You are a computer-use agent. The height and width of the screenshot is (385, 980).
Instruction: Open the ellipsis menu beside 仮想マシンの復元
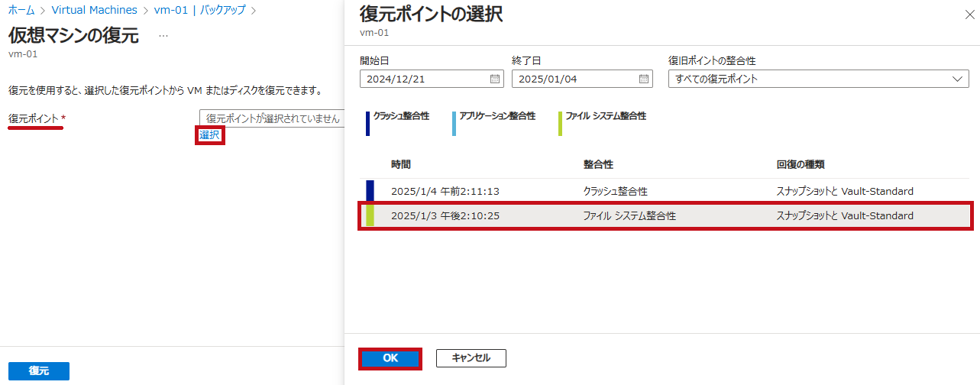point(163,36)
